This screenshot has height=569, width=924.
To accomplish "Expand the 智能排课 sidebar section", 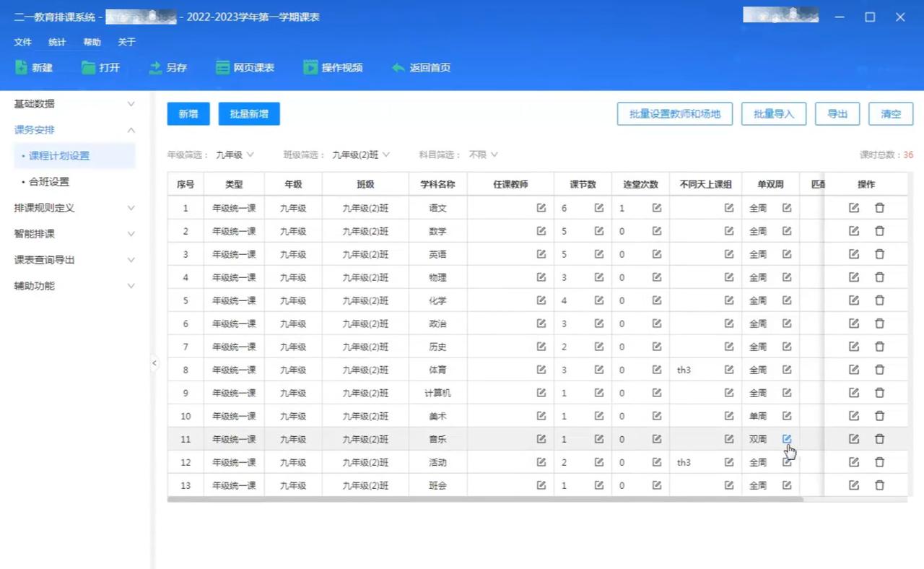I will pos(74,234).
